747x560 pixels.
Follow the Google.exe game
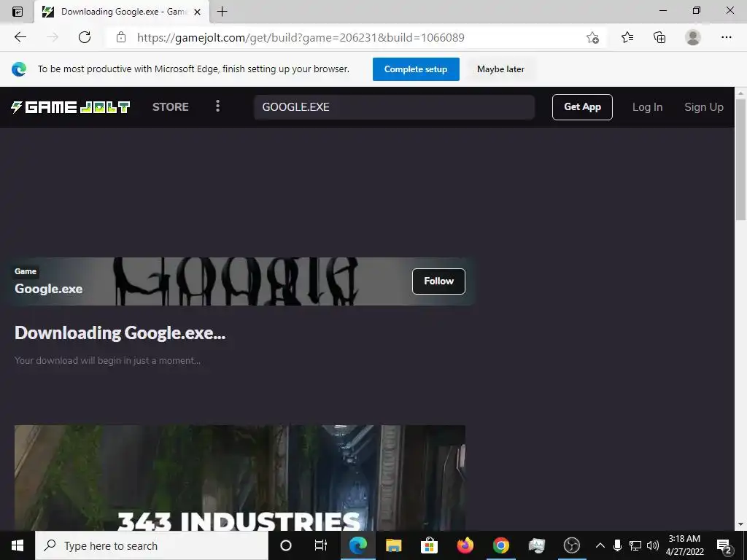[x=438, y=281]
